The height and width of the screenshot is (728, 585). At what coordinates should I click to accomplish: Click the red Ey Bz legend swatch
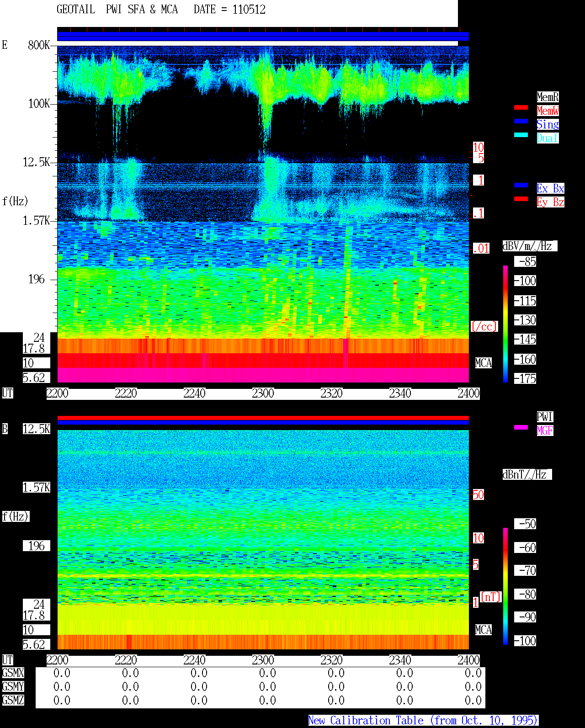point(521,199)
